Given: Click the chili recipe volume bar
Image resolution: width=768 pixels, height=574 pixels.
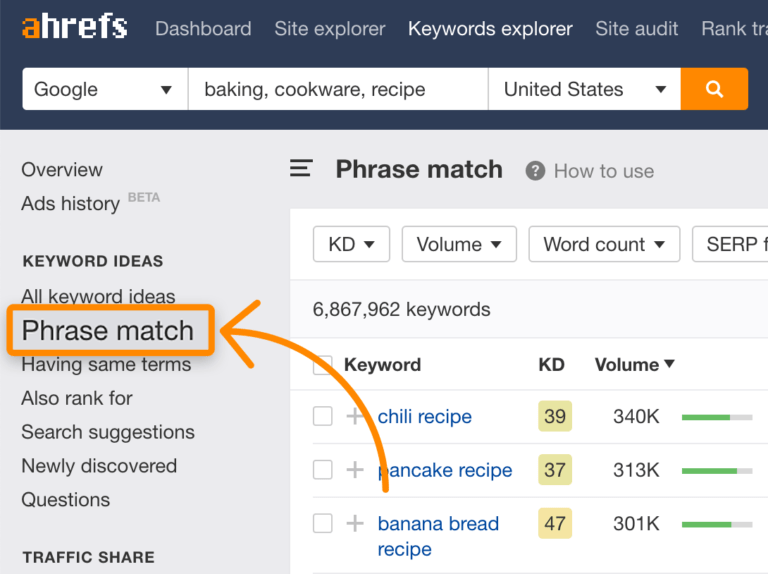Looking at the screenshot, I should [716, 416].
